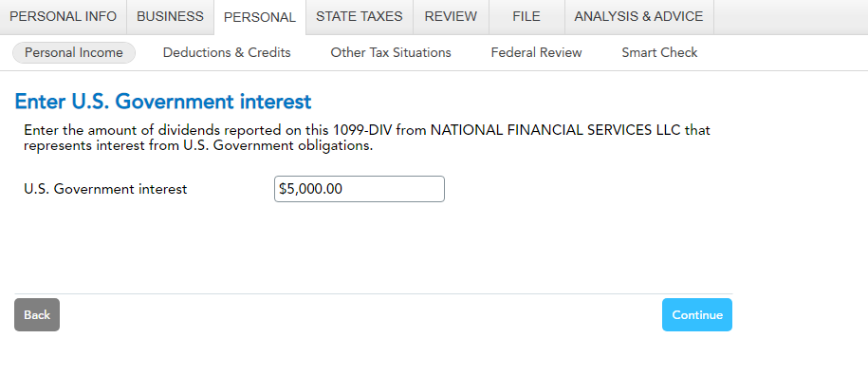
Task: Focus the $5,000.00 interest amount field
Action: click(x=360, y=189)
